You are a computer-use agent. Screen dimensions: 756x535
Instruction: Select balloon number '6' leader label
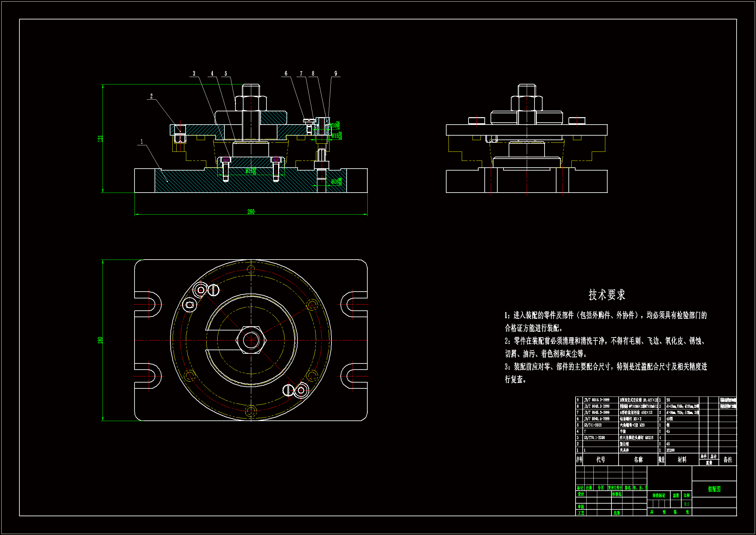tap(286, 73)
